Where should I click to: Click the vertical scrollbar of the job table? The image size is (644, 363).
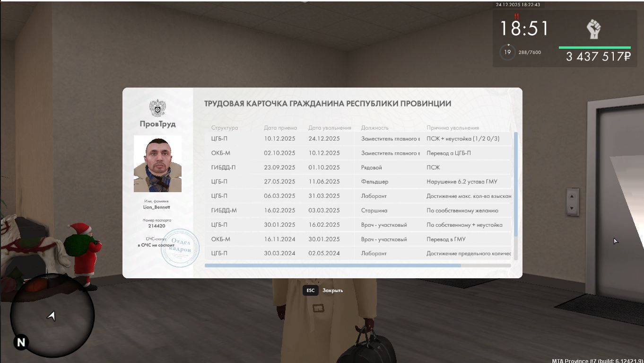pos(515,185)
